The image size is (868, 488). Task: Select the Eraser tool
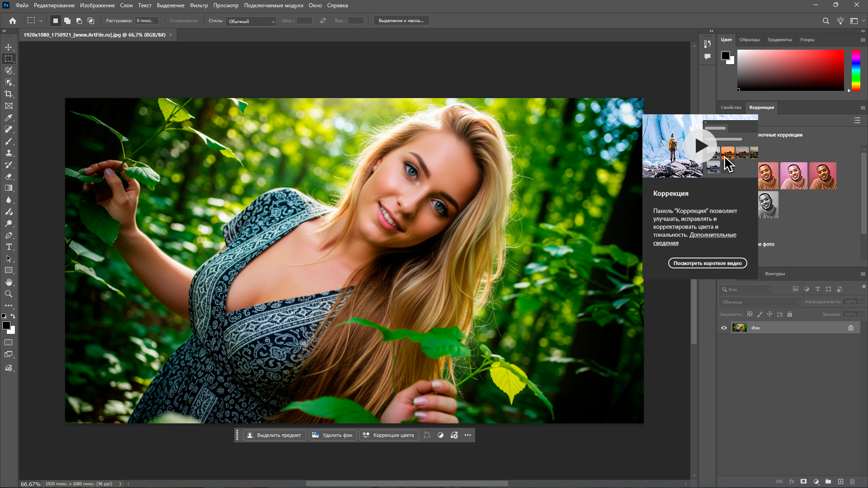(9, 176)
